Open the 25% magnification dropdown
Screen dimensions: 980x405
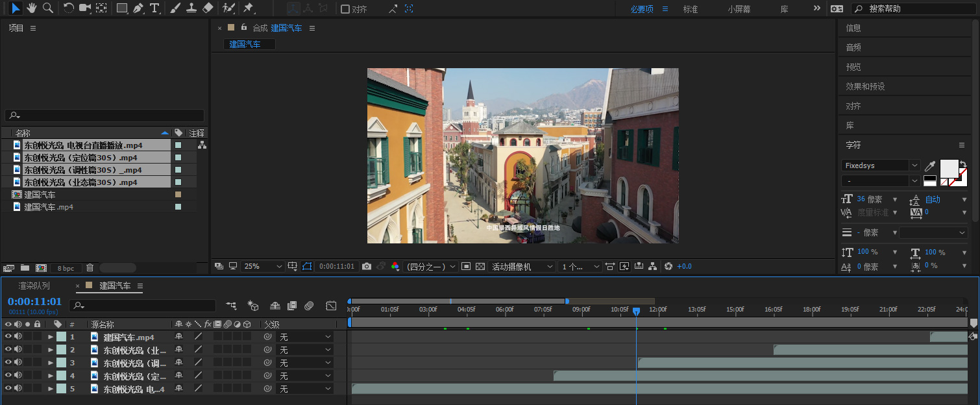(x=263, y=266)
